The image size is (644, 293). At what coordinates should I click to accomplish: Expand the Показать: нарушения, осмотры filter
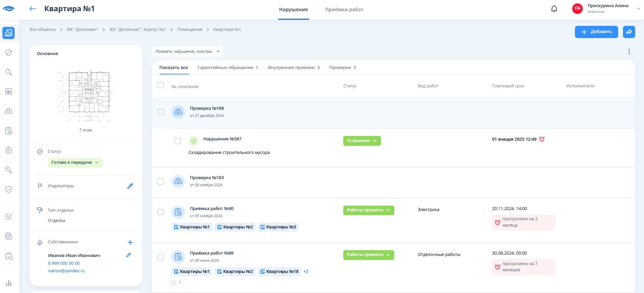(187, 52)
